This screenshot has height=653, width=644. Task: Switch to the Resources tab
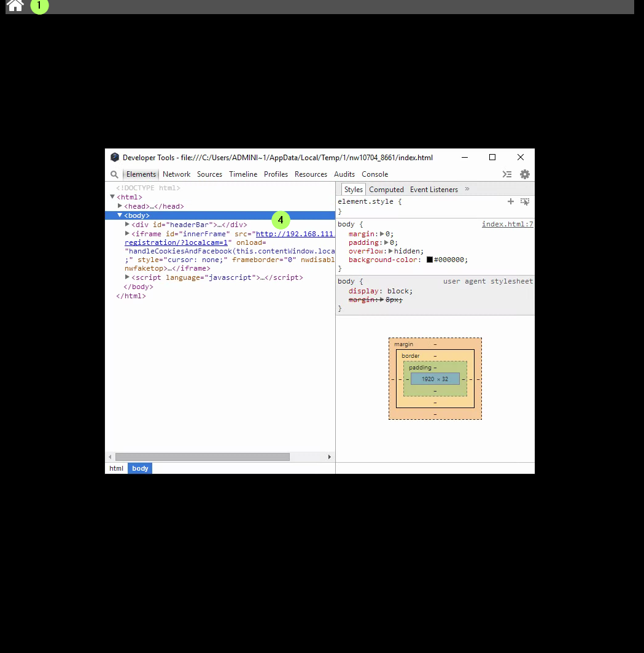(x=311, y=174)
